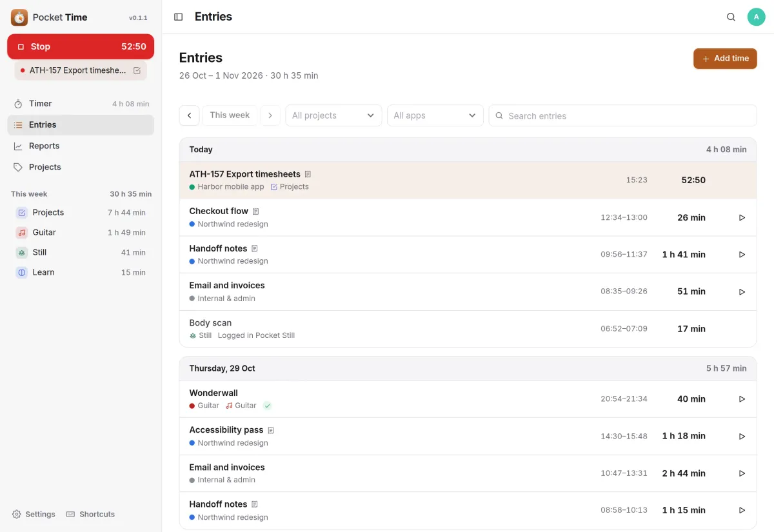This screenshot has width=774, height=532.
Task: Open Guitar app under This week
Action: pyautogui.click(x=81, y=232)
